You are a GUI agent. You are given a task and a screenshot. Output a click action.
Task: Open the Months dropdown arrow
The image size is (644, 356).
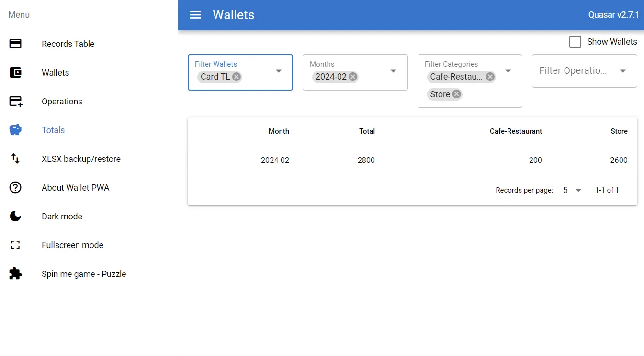394,71
